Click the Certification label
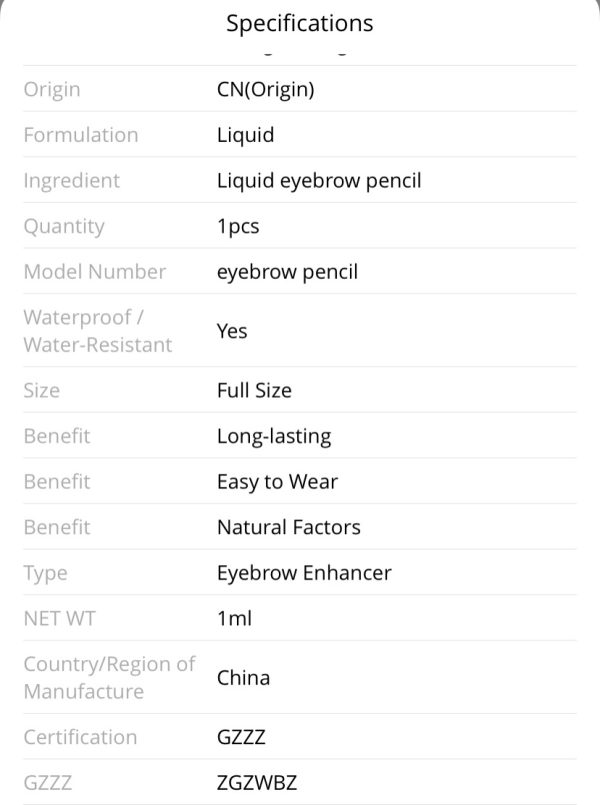This screenshot has width=600, height=805. click(81, 737)
